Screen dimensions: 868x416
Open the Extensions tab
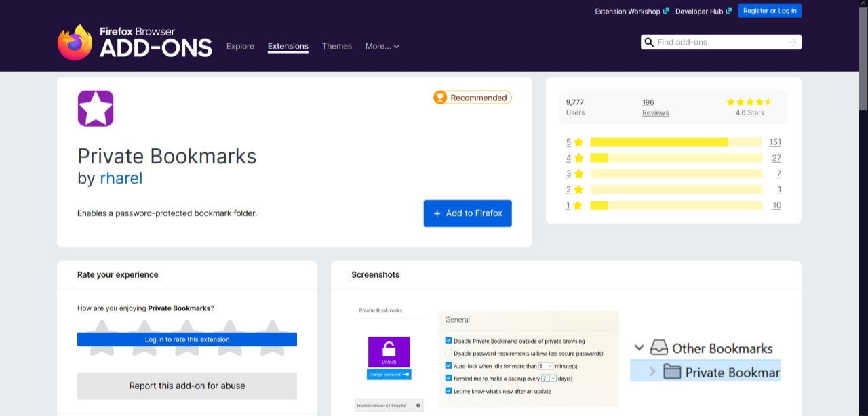coord(288,46)
